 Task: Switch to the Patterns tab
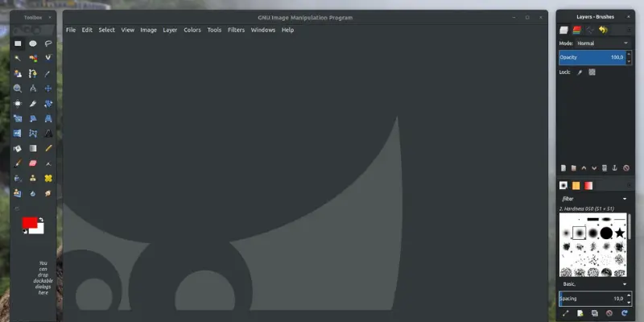pyautogui.click(x=576, y=186)
